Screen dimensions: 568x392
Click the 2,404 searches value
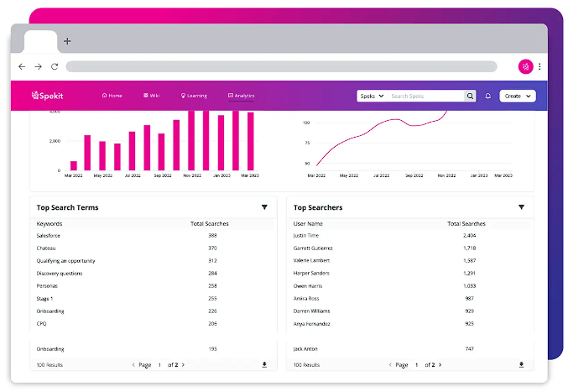(470, 236)
